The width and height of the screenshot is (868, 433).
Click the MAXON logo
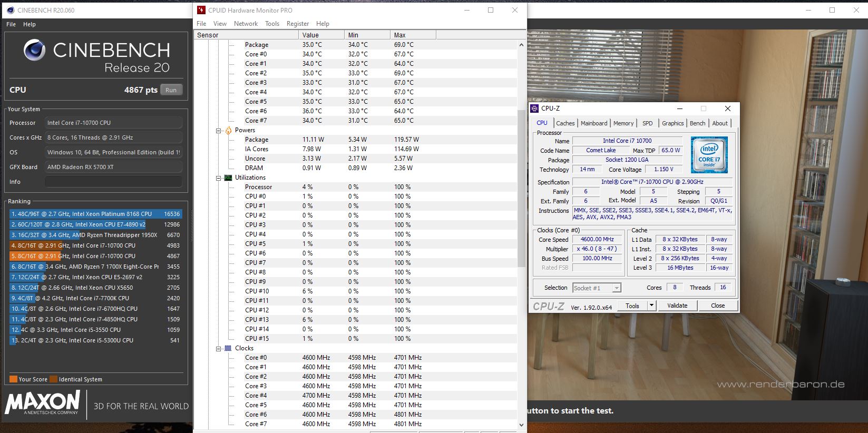coord(43,402)
